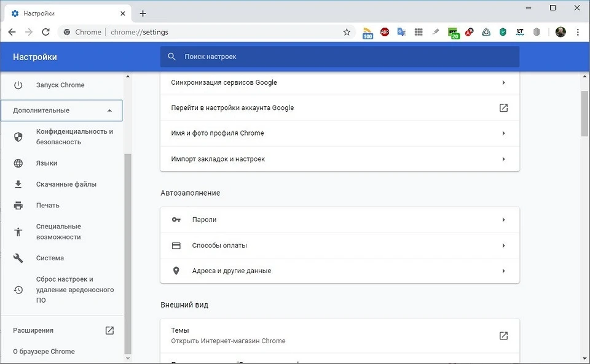Open Конфиденциальность и безопасность section
This screenshot has width=590, height=364.
(x=74, y=137)
